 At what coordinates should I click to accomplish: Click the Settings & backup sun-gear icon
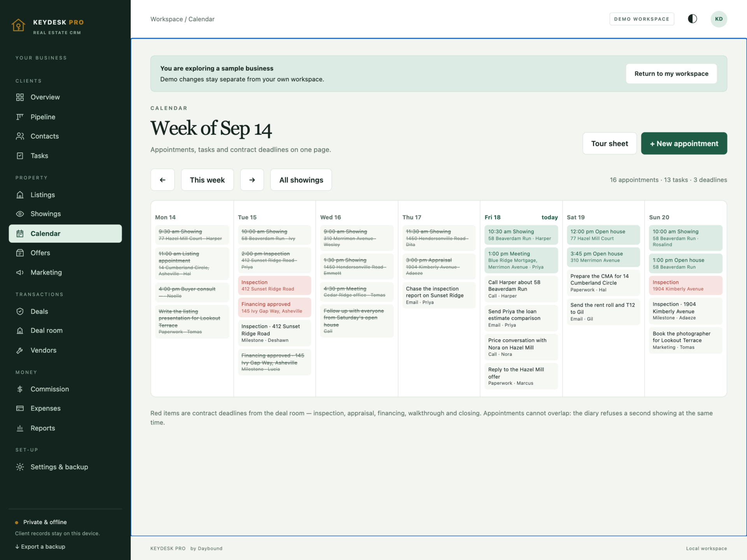coord(20,467)
